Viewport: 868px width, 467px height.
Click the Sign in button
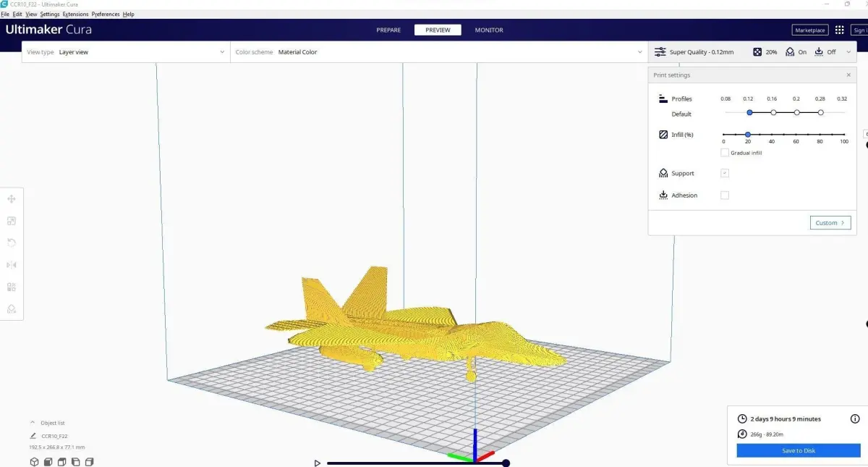click(859, 30)
